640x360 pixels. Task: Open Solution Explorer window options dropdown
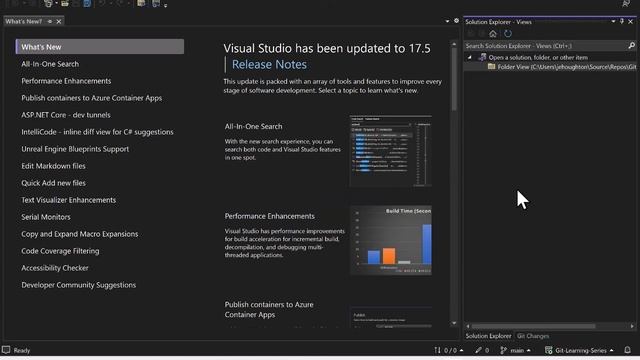[x=613, y=21]
